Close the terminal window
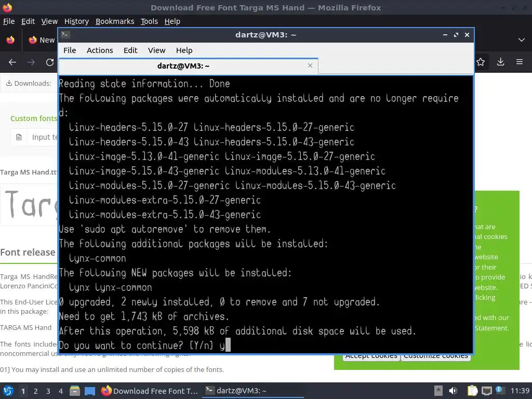This screenshot has height=399, width=532. pyautogui.click(x=467, y=35)
